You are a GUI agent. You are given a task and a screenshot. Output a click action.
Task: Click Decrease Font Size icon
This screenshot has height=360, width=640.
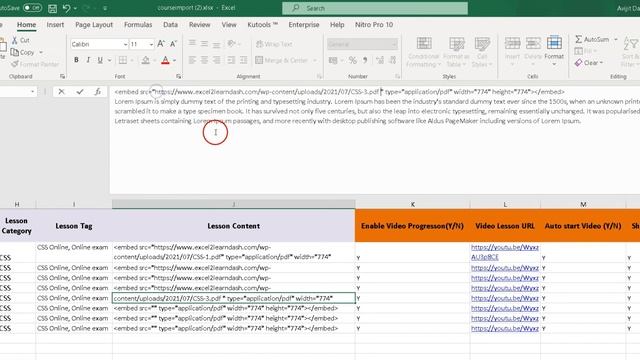tap(173, 44)
